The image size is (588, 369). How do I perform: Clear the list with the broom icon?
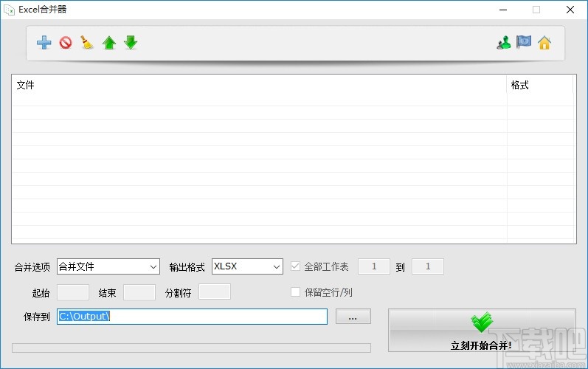87,42
